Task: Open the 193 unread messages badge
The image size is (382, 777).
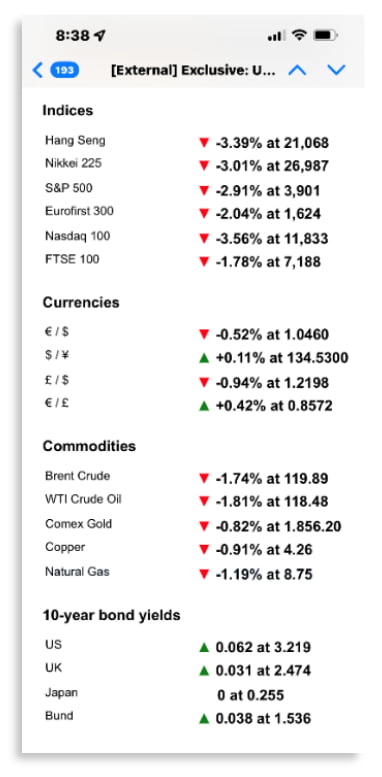Action: tap(64, 70)
